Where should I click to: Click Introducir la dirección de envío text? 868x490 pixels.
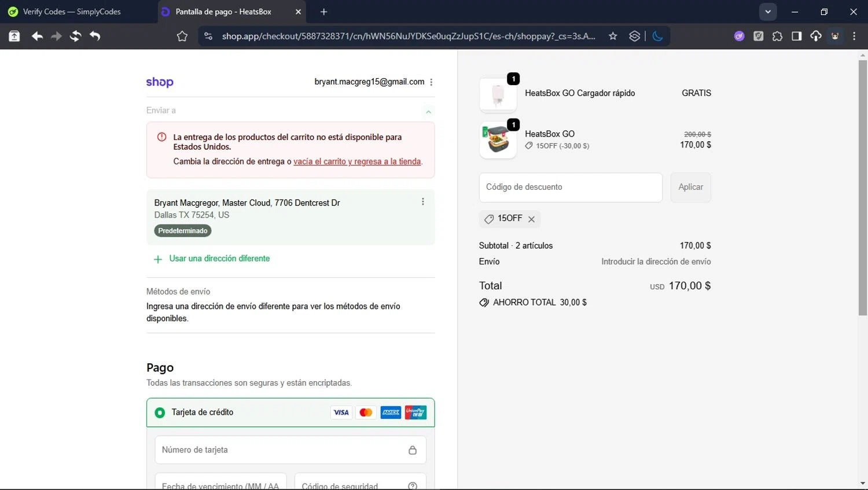click(x=656, y=261)
